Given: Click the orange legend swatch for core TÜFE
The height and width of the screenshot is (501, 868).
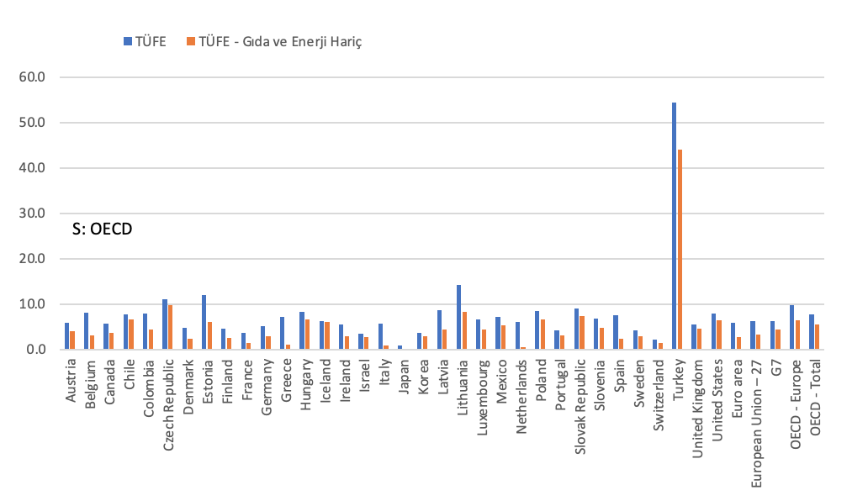Looking at the screenshot, I should (x=191, y=40).
